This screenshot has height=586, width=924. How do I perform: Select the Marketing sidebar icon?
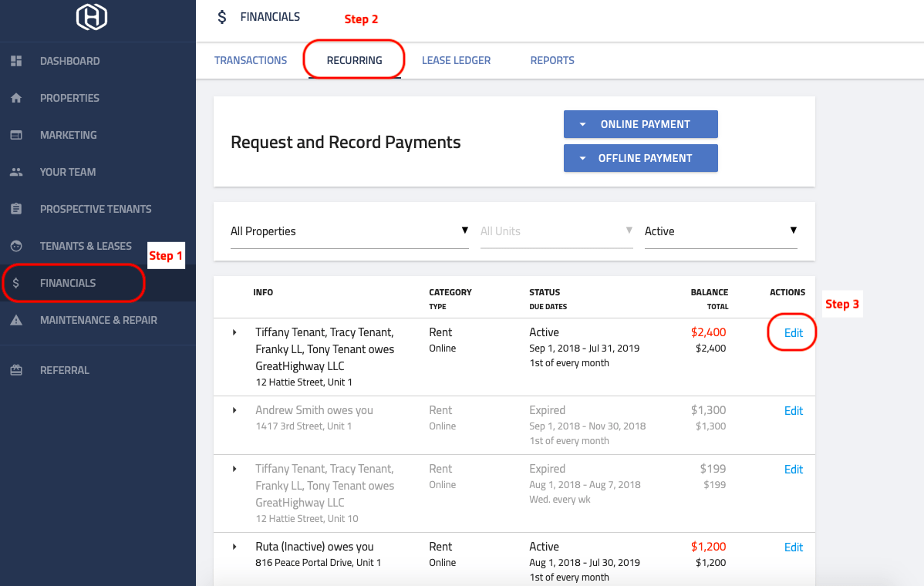click(15, 134)
